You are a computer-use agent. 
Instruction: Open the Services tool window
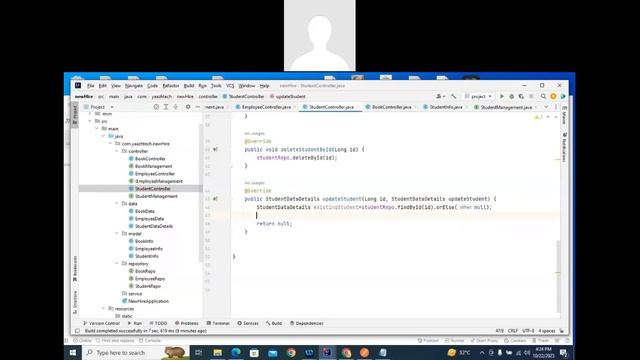tap(248, 323)
